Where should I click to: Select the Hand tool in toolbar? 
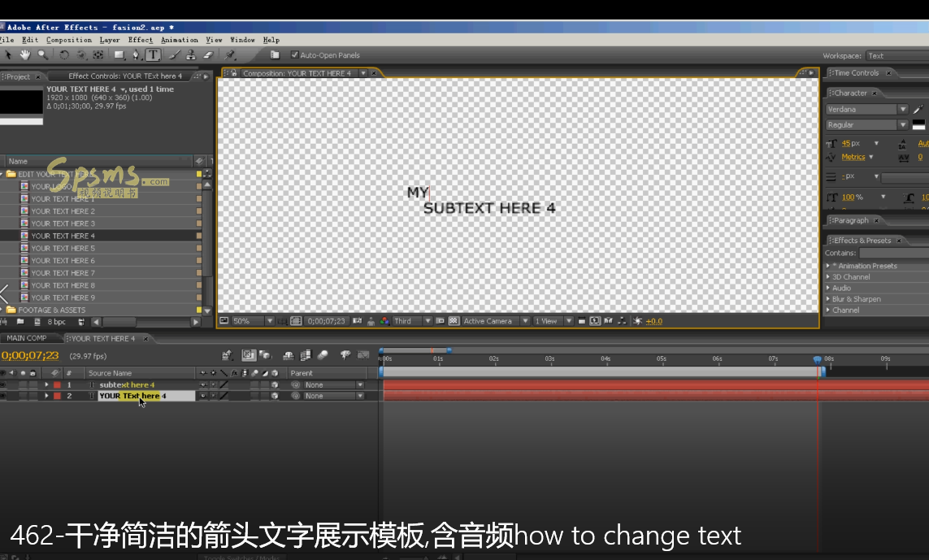click(25, 55)
